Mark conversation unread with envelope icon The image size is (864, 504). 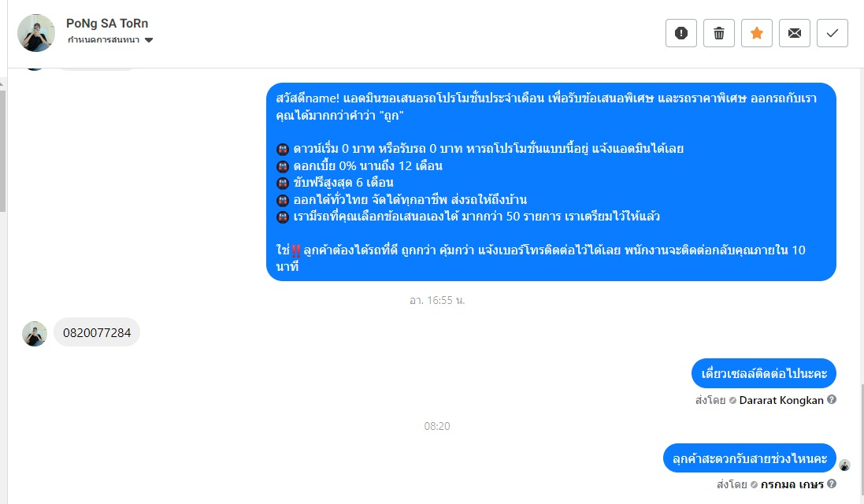[795, 33]
